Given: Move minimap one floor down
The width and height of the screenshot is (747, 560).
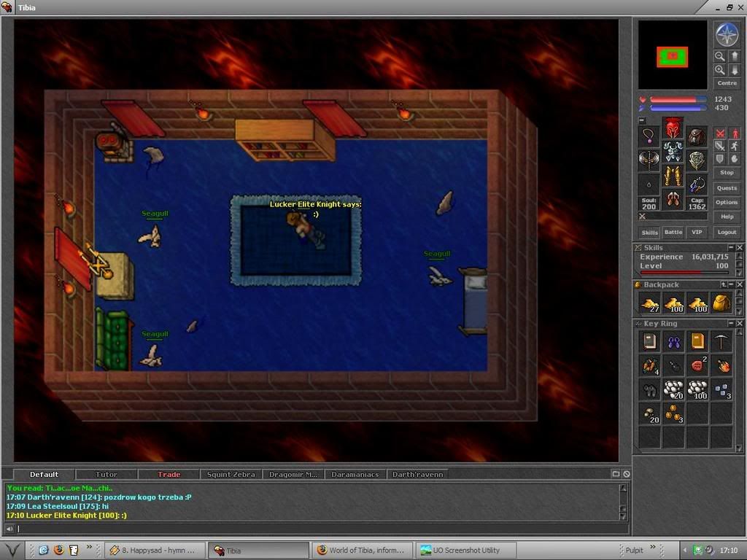Looking at the screenshot, I should [735, 70].
